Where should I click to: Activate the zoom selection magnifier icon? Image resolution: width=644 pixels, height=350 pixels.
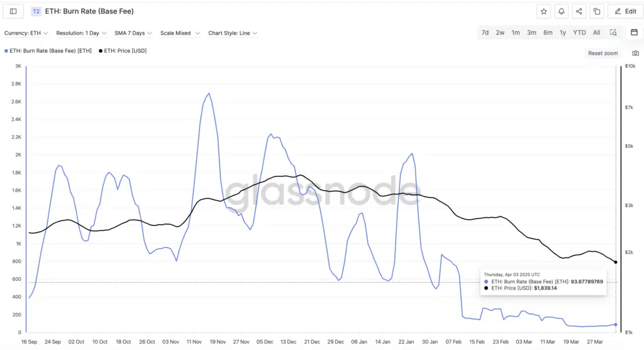[x=613, y=33]
